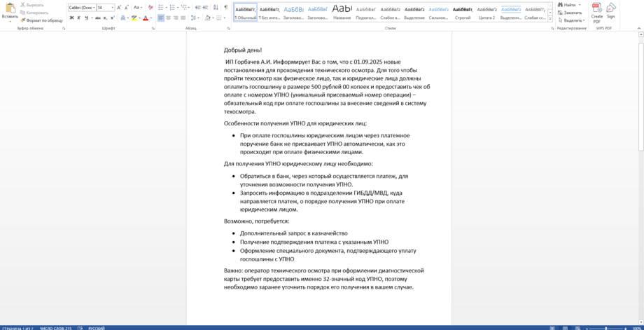Clear all formatting with eraser icon
644x330 pixels.
point(150,8)
